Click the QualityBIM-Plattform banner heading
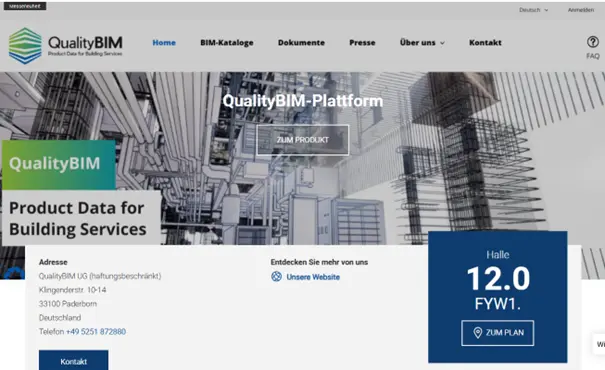Image resolution: width=605 pixels, height=370 pixels. (x=303, y=101)
